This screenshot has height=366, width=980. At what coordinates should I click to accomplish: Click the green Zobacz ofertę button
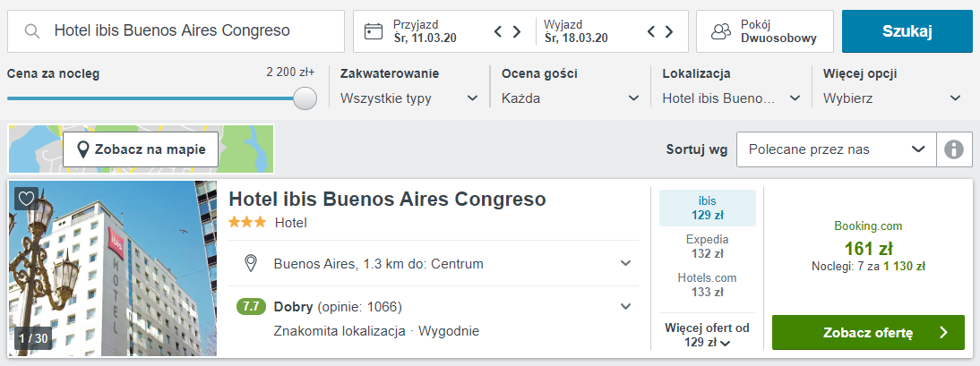click(x=867, y=332)
